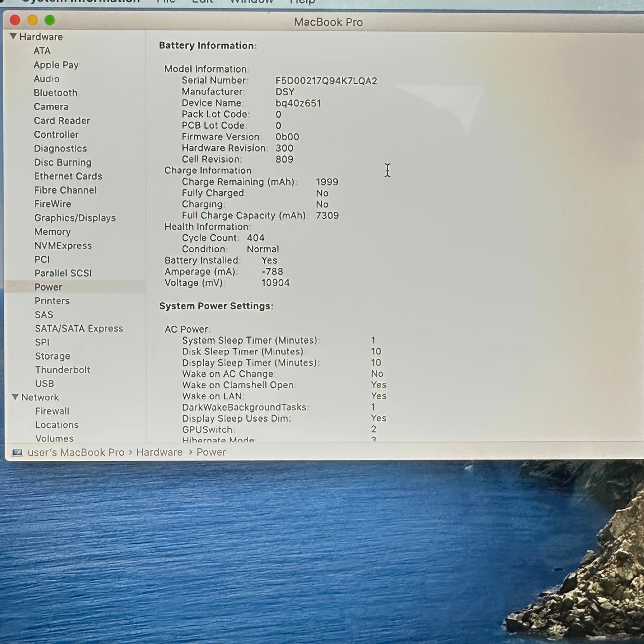Open the Storage hardware entry
Screen dimensions: 644x644
coord(53,356)
